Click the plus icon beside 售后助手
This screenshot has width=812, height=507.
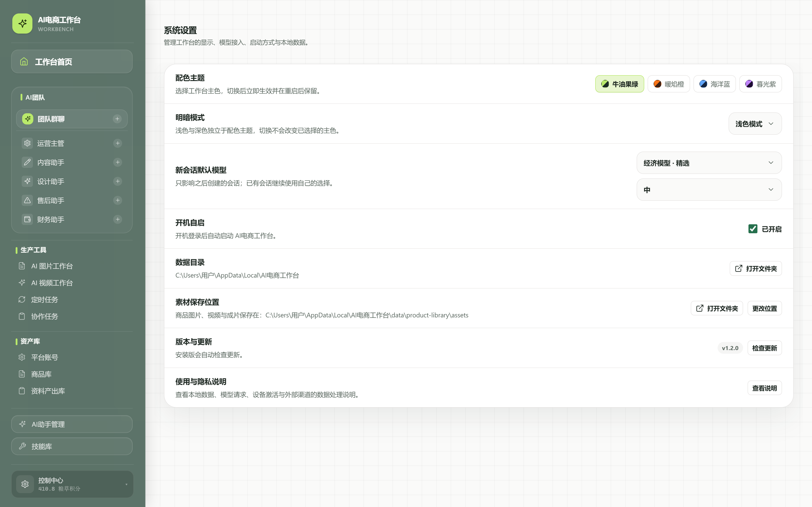[118, 201]
